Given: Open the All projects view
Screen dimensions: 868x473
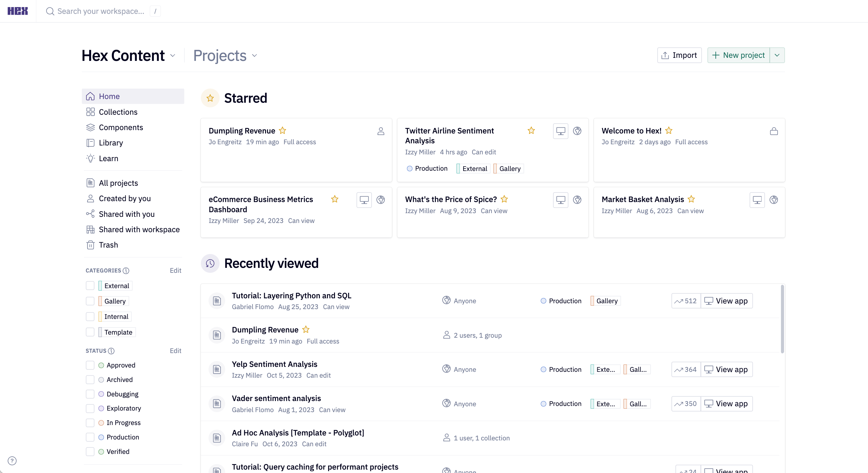Looking at the screenshot, I should coord(119,183).
